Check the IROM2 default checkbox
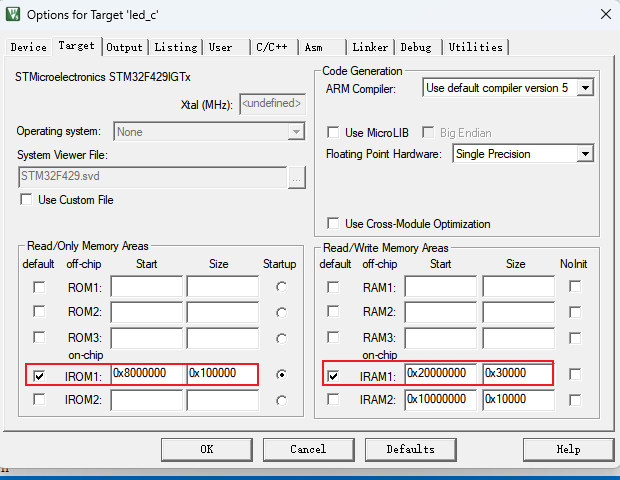 coord(39,399)
